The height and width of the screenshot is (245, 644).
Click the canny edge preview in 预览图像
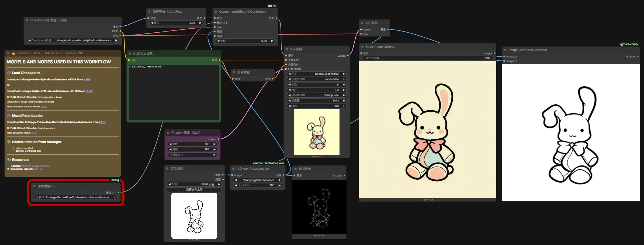[x=319, y=207]
